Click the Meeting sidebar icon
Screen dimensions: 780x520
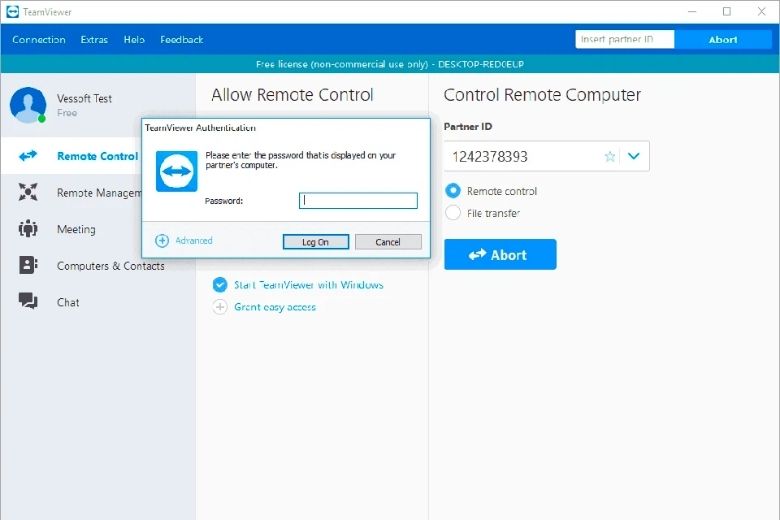click(x=28, y=229)
